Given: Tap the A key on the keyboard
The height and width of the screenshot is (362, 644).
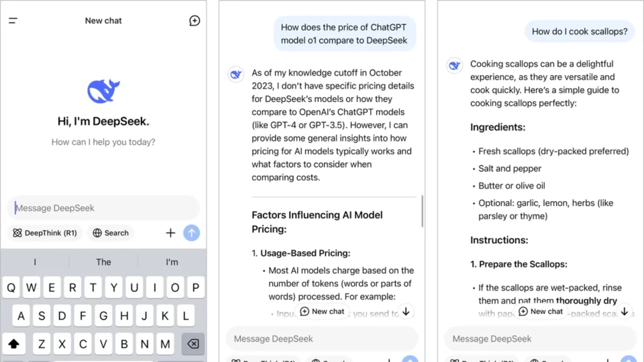Looking at the screenshot, I should pos(21,316).
